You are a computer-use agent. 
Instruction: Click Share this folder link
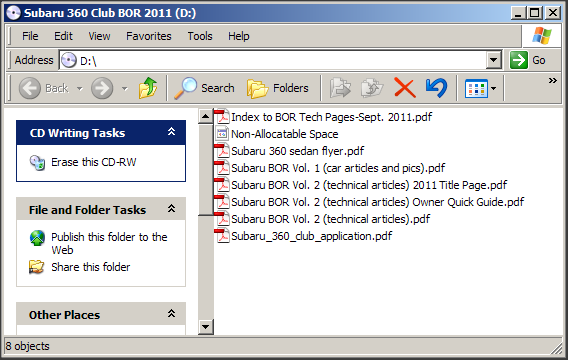[91, 267]
